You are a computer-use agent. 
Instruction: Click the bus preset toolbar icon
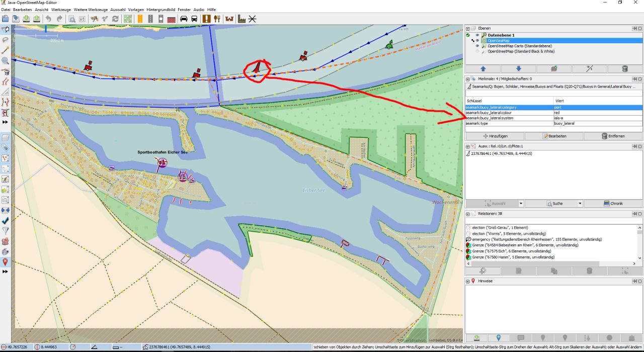[x=194, y=19]
